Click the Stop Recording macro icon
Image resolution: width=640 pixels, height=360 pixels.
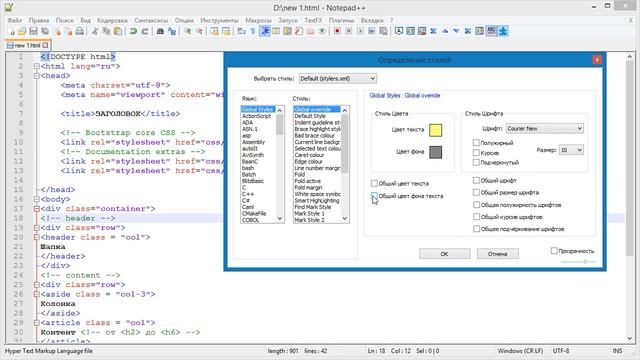click(349, 31)
